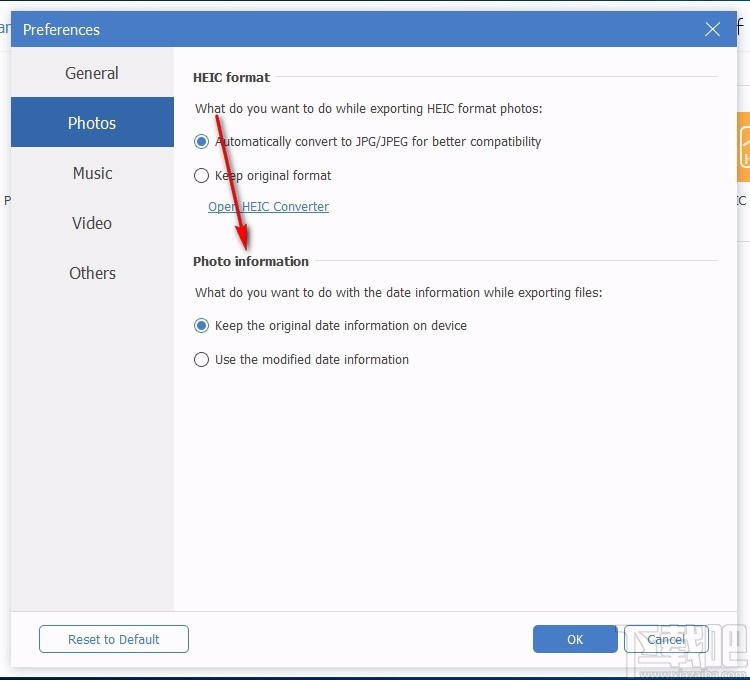
Task: Open the Others preferences tab
Action: pos(92,273)
